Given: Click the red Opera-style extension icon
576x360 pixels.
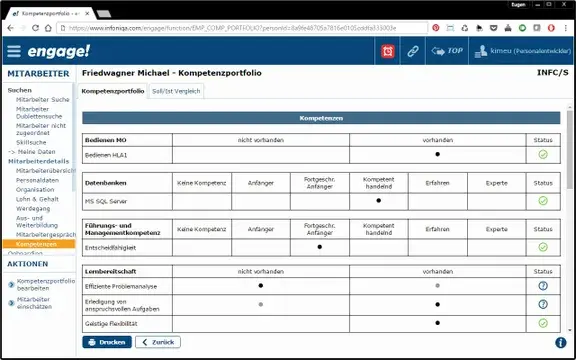Looking at the screenshot, I should 551,28.
